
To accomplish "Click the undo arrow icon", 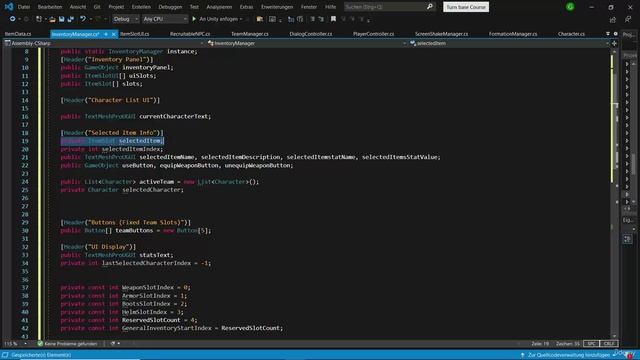I will 83,19.
